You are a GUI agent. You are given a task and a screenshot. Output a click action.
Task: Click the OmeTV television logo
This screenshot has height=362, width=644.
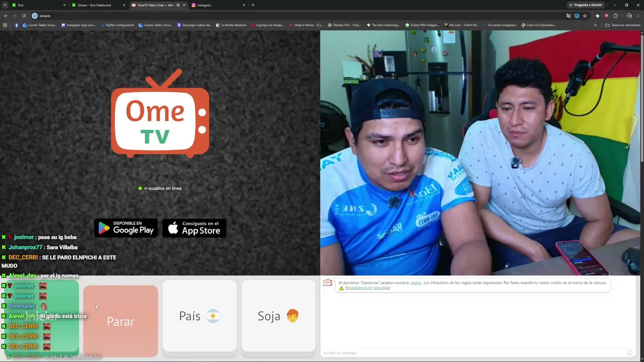click(x=160, y=114)
